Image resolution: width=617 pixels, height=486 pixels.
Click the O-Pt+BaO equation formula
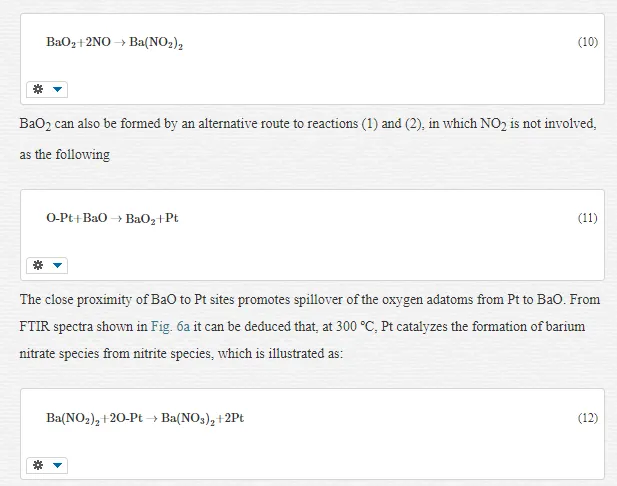coord(112,218)
